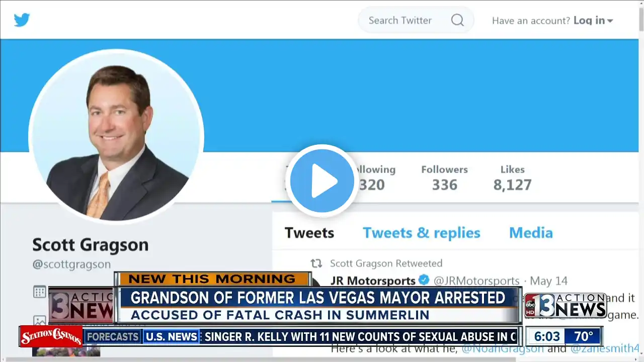
Task: Click the calendar icon under profile handle
Action: 40,292
